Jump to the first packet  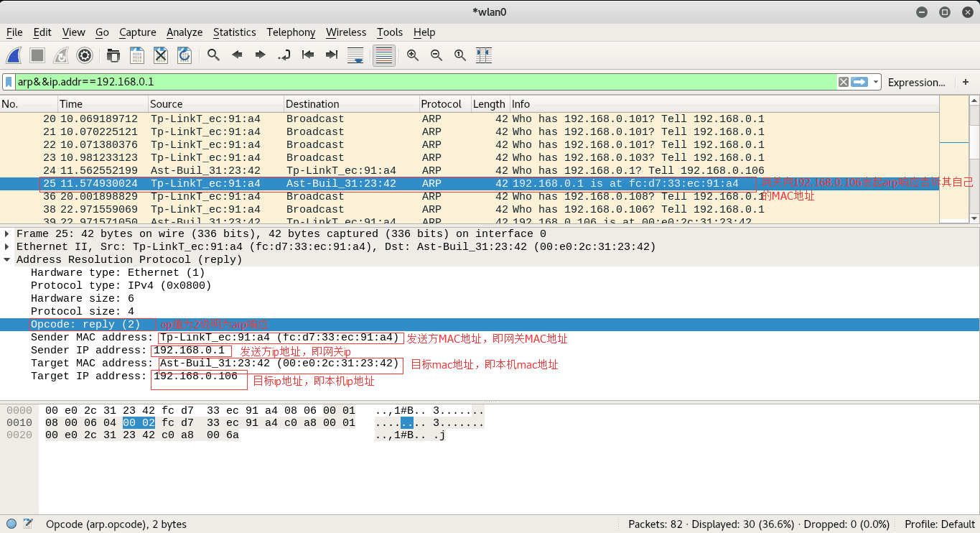(x=308, y=55)
